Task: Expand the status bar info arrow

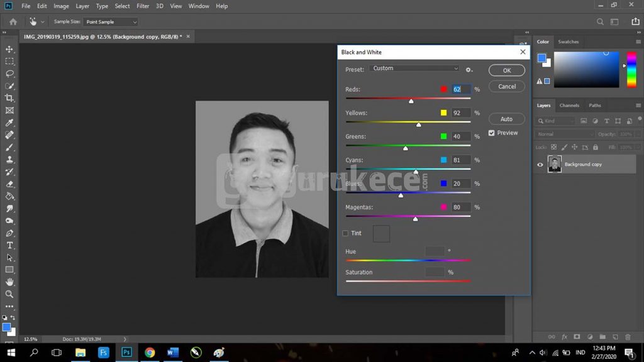Action: [x=125, y=339]
